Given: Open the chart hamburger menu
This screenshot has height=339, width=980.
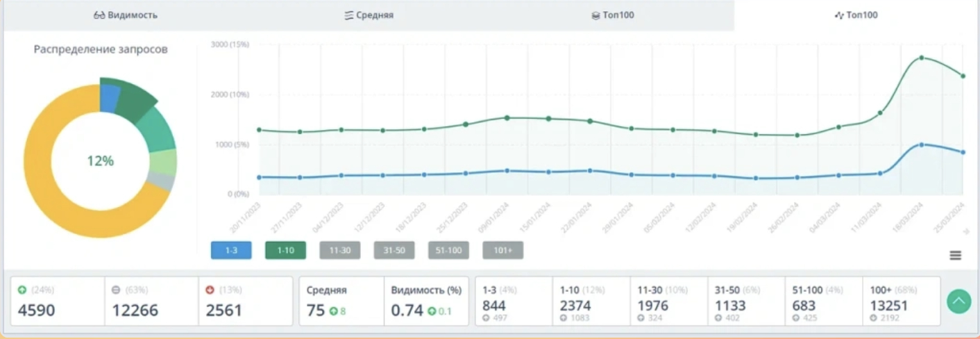Looking at the screenshot, I should coord(956,255).
